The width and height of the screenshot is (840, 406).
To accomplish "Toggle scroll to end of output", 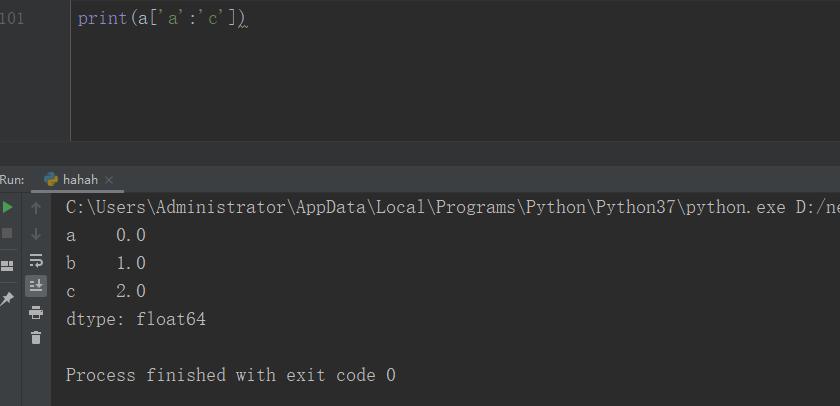I will click(36, 285).
